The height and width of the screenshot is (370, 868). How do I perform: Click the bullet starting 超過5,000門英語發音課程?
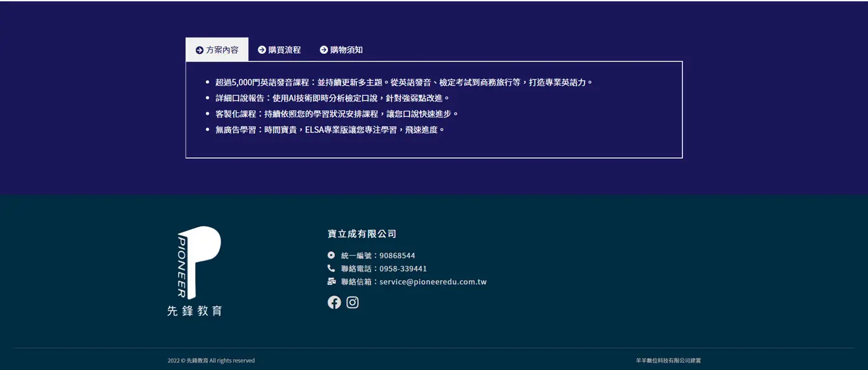pos(403,83)
